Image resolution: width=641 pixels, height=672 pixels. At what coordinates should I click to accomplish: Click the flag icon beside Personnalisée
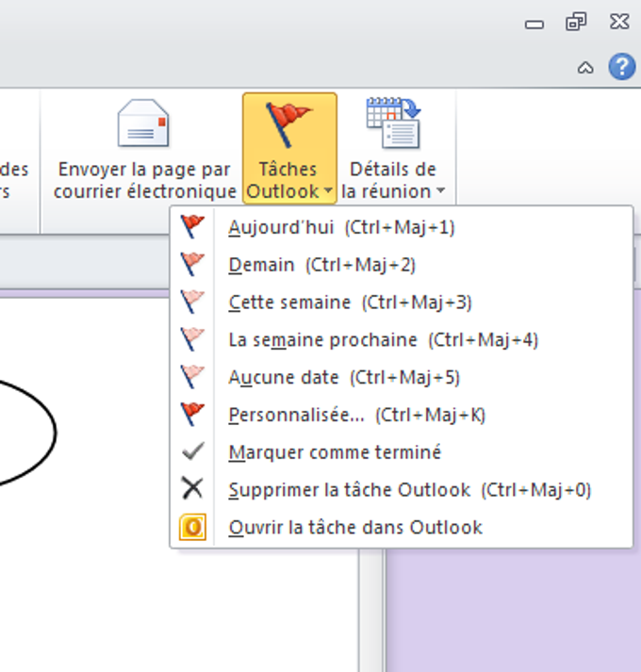[192, 415]
